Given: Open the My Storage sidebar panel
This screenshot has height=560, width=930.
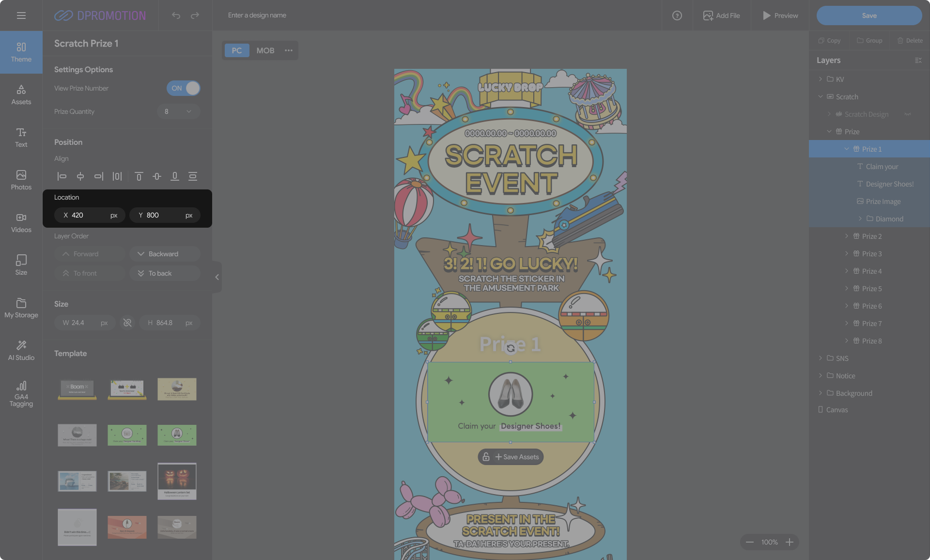Looking at the screenshot, I should coord(21,308).
